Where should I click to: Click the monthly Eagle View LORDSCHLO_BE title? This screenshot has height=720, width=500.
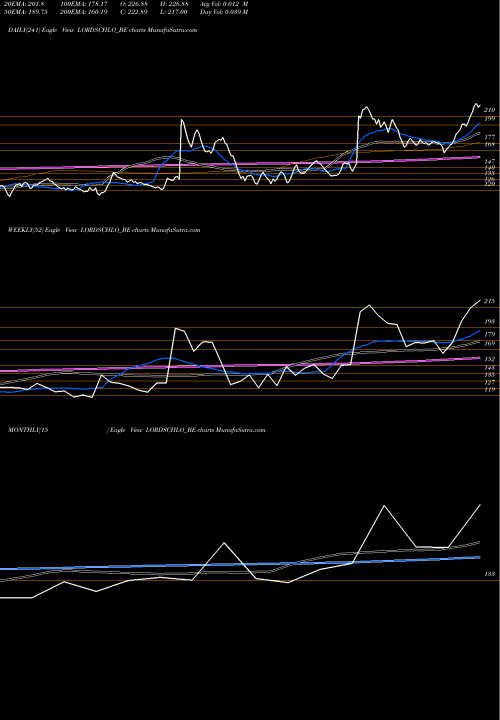186,430
